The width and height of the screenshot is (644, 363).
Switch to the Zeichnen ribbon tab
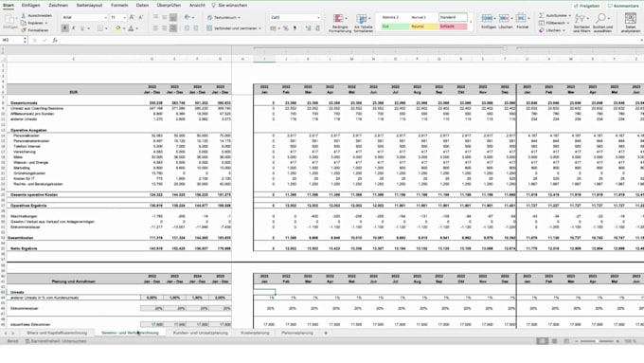point(59,6)
